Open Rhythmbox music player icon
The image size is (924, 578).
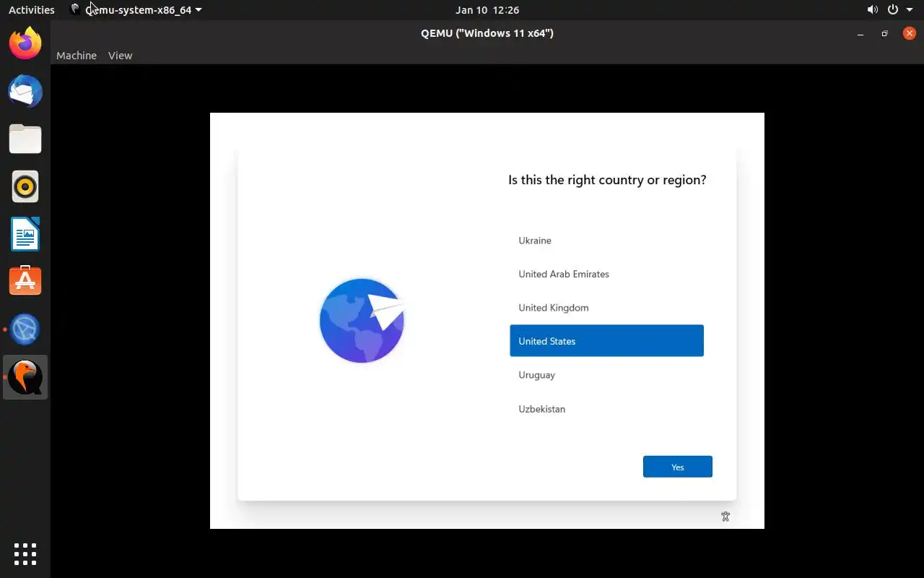point(25,186)
